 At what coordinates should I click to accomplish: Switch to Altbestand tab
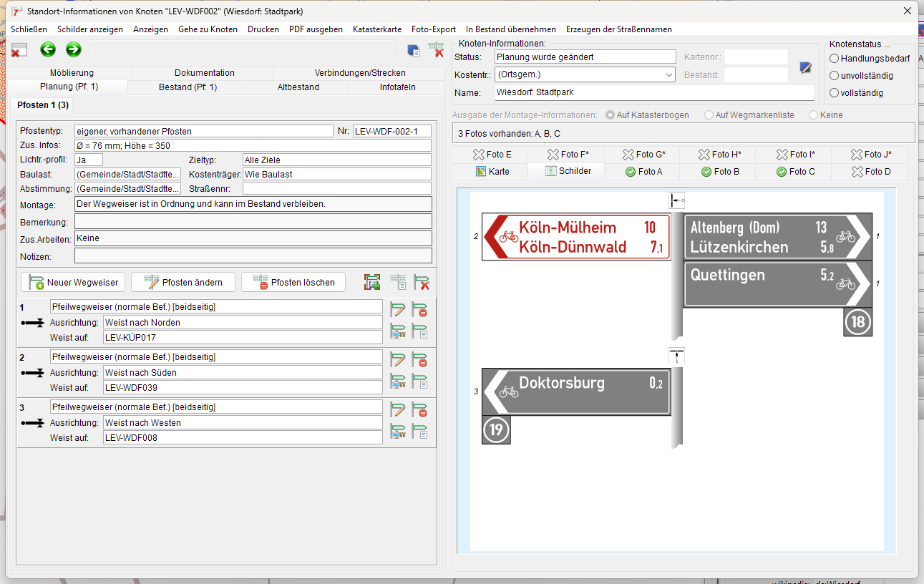click(298, 87)
